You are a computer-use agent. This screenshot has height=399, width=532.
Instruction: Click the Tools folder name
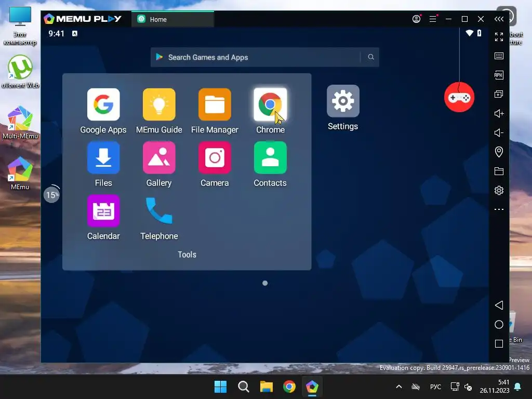tap(187, 255)
